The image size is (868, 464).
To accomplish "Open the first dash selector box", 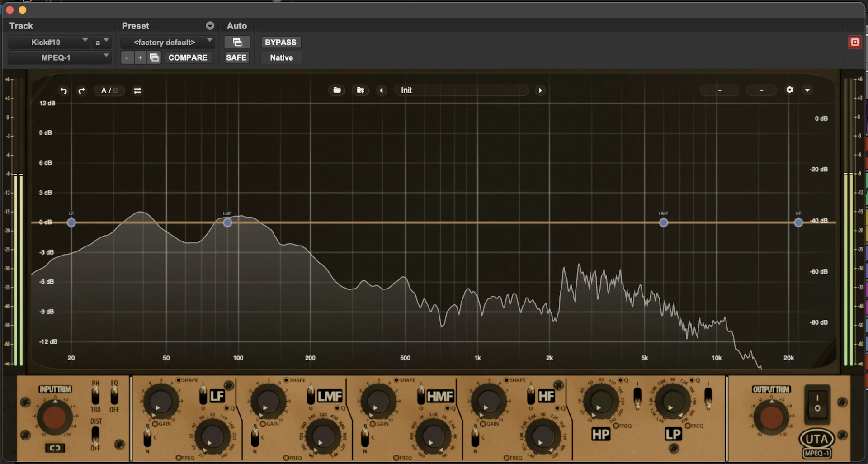I will click(x=720, y=90).
